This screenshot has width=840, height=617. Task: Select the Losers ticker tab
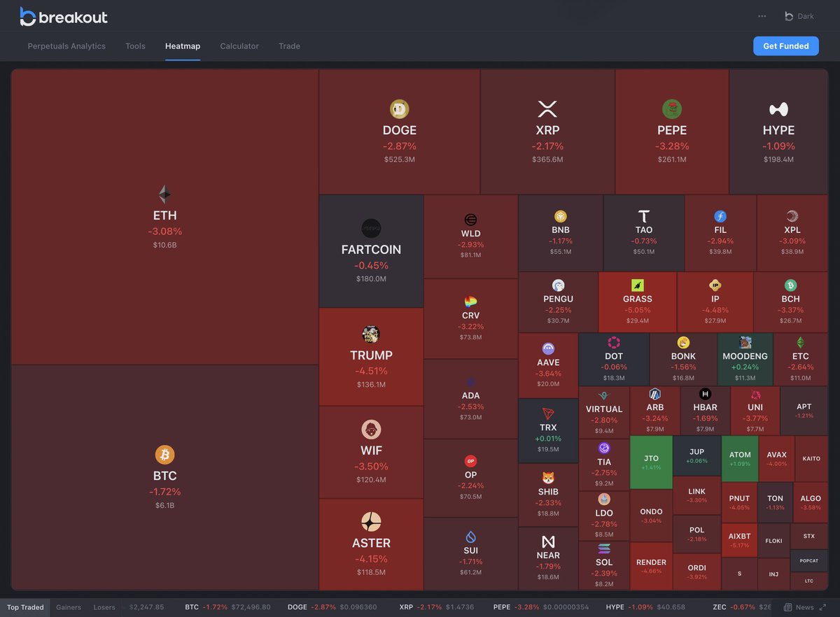click(106, 607)
